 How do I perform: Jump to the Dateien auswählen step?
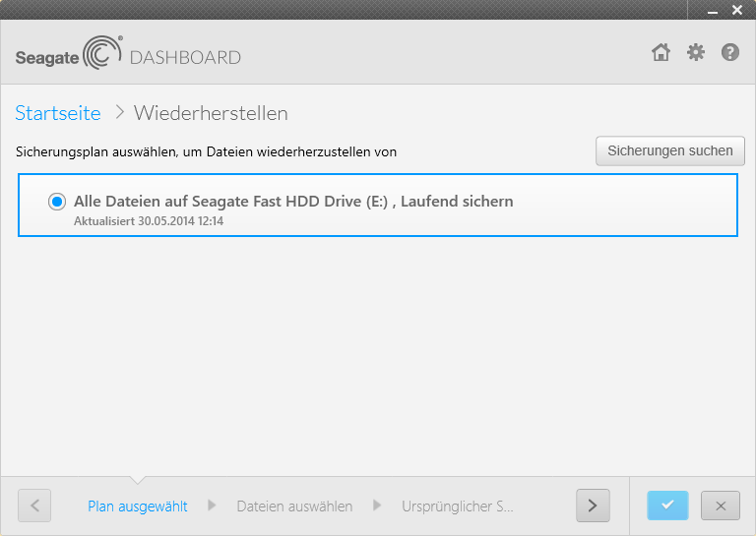tap(294, 506)
